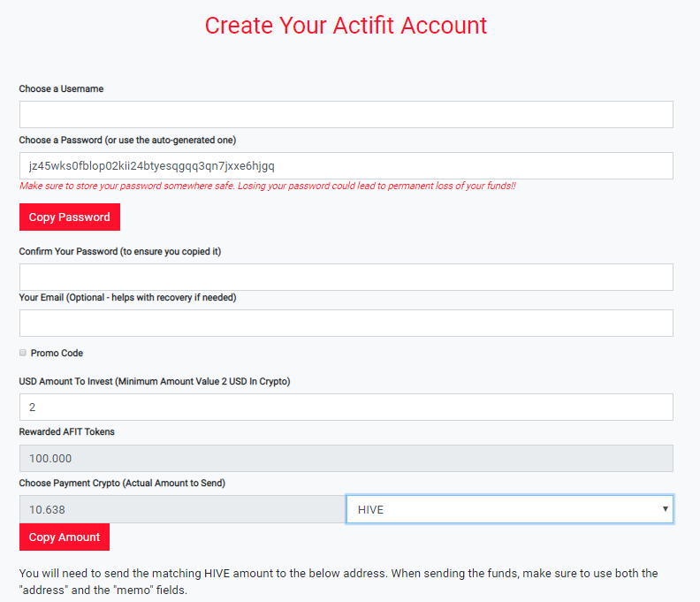Click the 'Rewarded AFIT Tokens' label
Image resolution: width=700 pixels, height=602 pixels.
click(x=66, y=432)
